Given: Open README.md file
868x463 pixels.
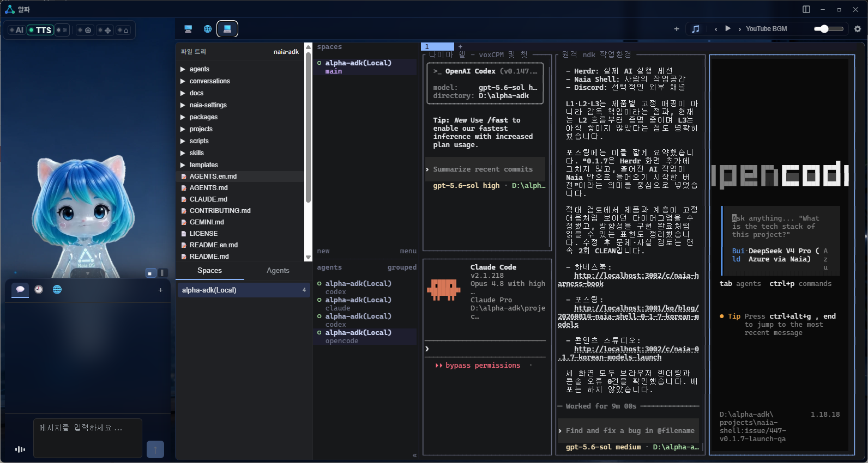Looking at the screenshot, I should (x=240, y=257).
